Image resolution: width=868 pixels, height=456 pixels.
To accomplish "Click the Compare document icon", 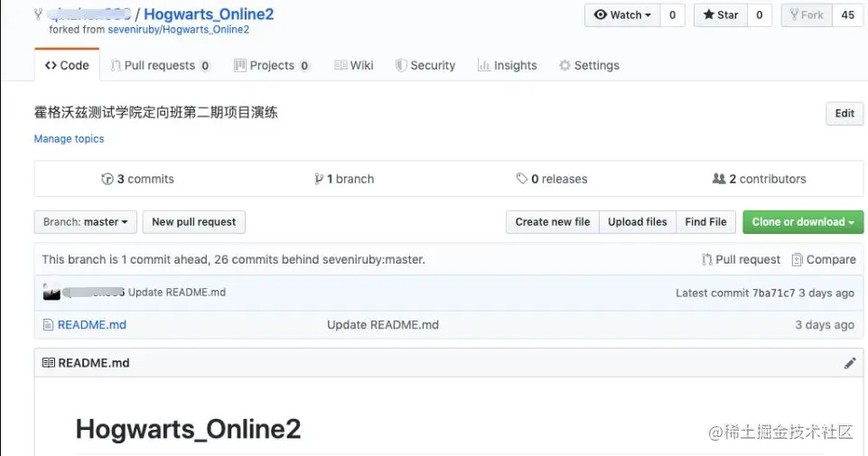I will 797,259.
